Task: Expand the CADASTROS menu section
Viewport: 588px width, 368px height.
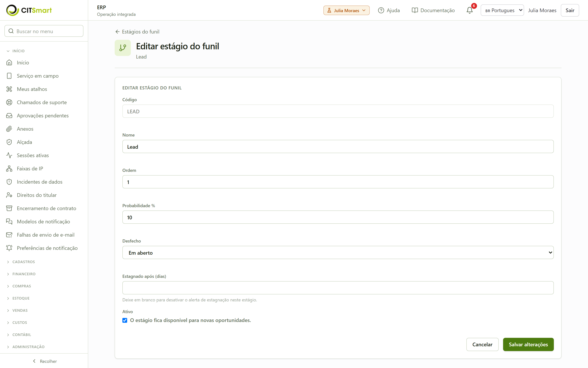Action: click(x=21, y=262)
